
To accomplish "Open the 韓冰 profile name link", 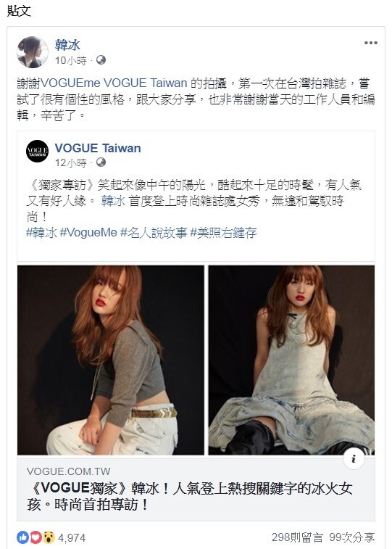I will coord(67,45).
